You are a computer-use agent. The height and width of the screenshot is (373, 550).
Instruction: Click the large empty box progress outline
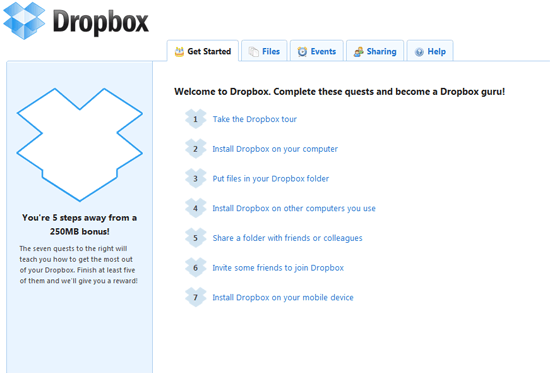(x=80, y=145)
